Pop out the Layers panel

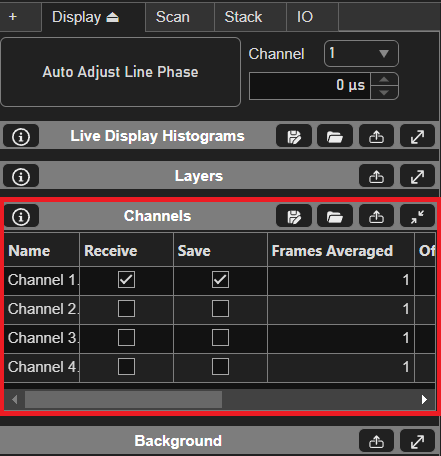[x=376, y=176]
